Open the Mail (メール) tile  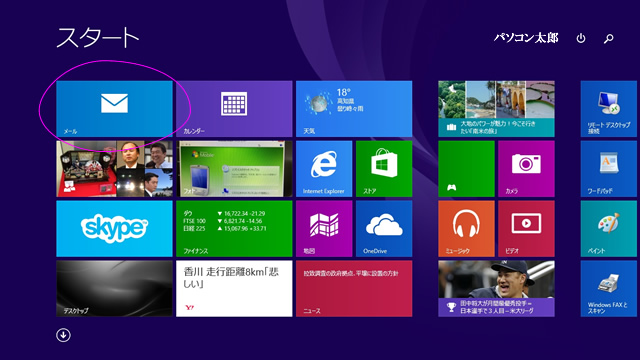tap(114, 109)
